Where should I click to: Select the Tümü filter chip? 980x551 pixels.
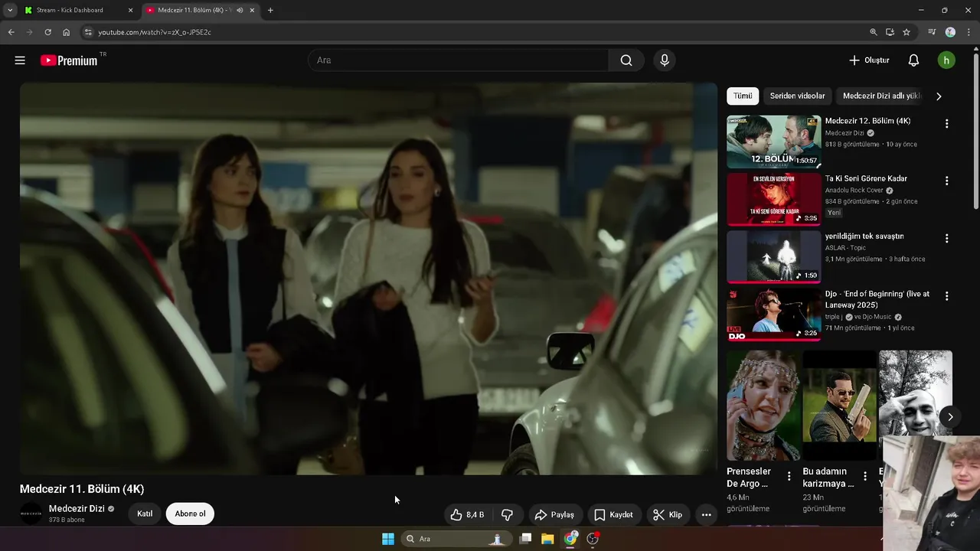743,96
